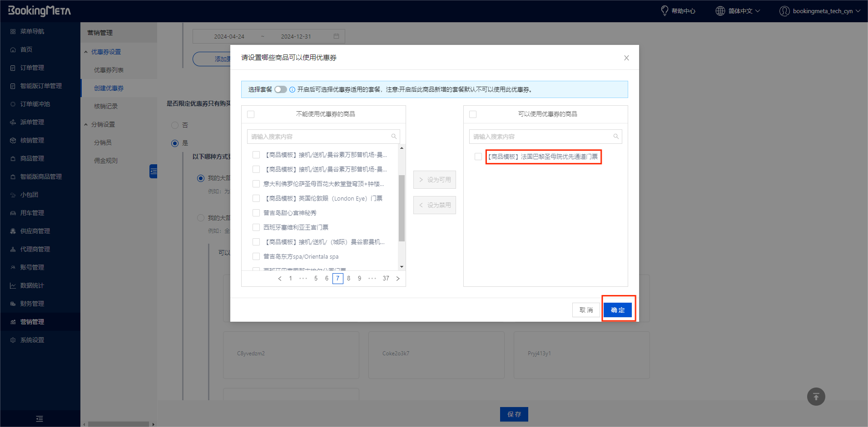This screenshot has height=427, width=868.
Task: Check the 普吉岛甜心宫神秘秀 product checkbox
Action: click(x=256, y=213)
